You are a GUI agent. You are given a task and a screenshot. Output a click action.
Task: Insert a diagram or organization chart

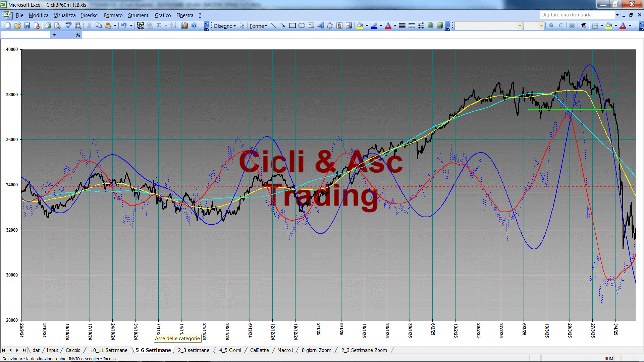point(330,25)
